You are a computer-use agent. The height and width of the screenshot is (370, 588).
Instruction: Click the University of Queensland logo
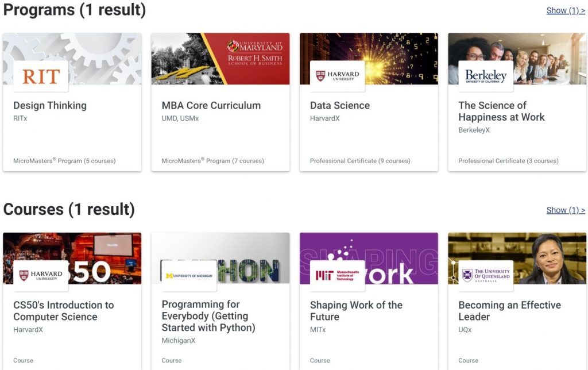coord(486,276)
